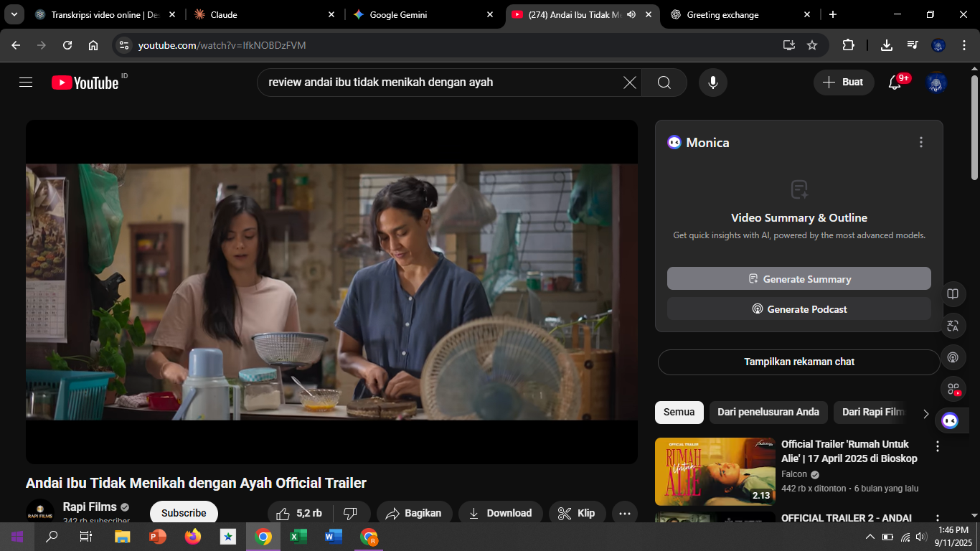
Task: Open a new browser tab
Action: 832,14
